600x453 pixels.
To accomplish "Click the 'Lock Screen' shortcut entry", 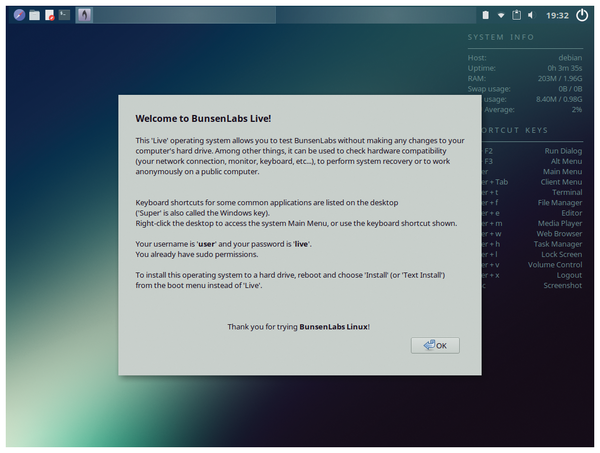I will click(x=561, y=254).
